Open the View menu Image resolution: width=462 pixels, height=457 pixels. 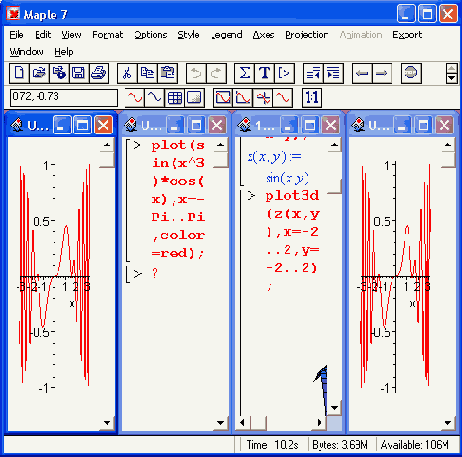(71, 35)
